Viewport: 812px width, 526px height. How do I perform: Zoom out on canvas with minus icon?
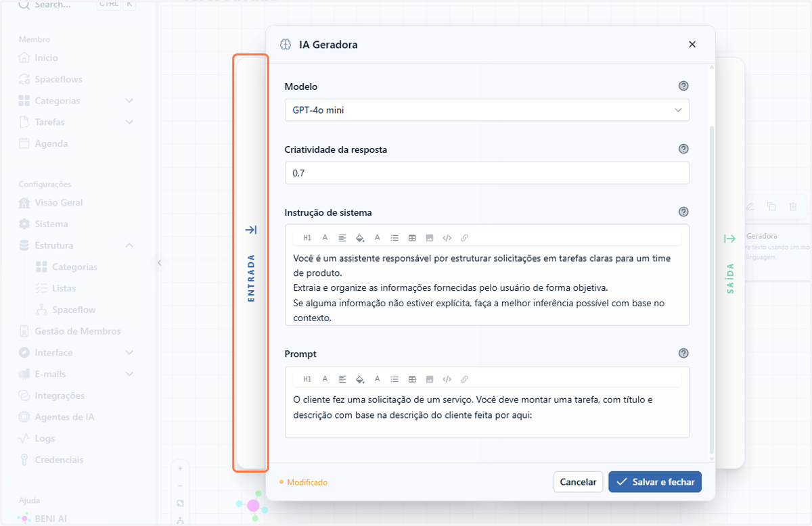[x=180, y=485]
